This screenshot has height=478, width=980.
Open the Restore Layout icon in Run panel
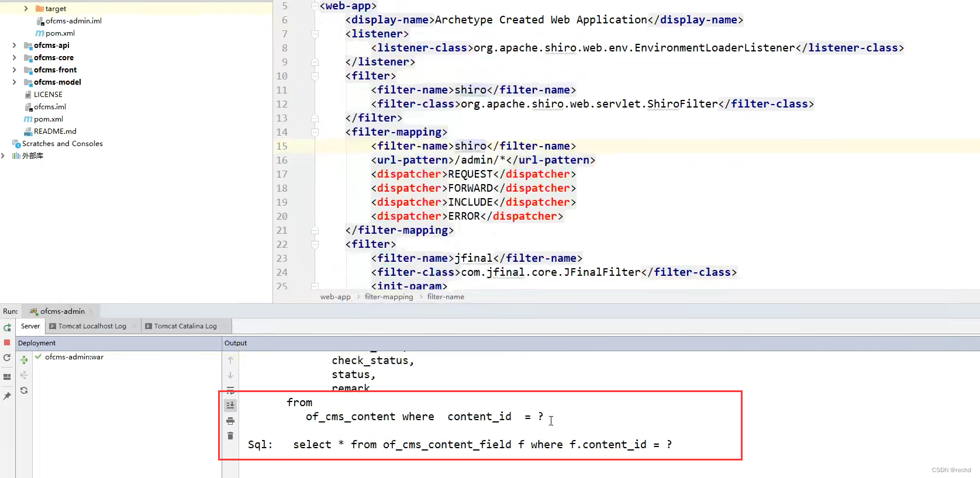click(x=7, y=377)
